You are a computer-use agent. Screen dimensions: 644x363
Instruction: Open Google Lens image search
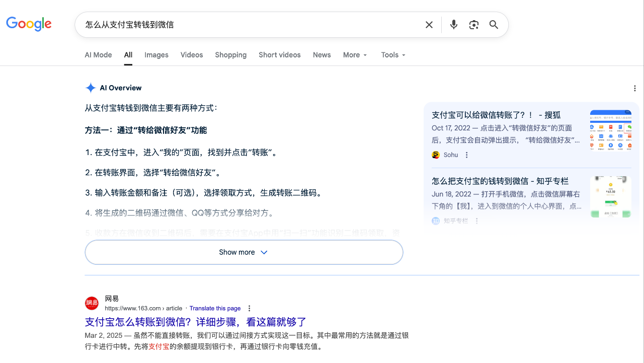[473, 24]
